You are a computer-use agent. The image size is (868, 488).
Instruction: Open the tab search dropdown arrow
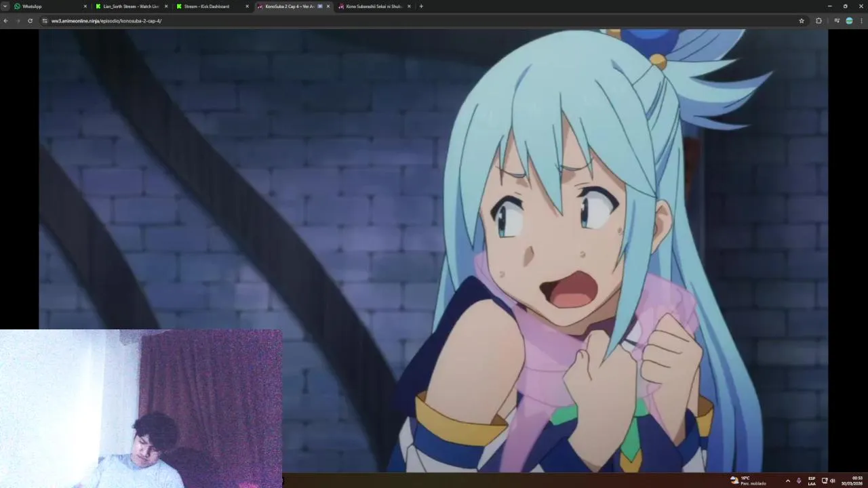click(5, 6)
